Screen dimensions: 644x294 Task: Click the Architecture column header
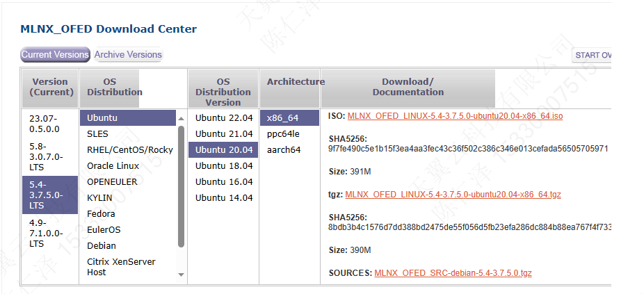pyautogui.click(x=290, y=89)
